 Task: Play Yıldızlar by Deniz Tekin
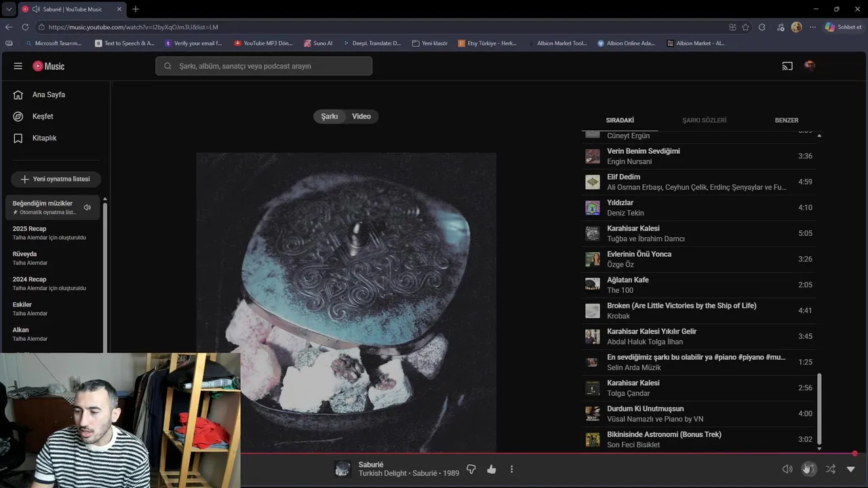pos(698,207)
